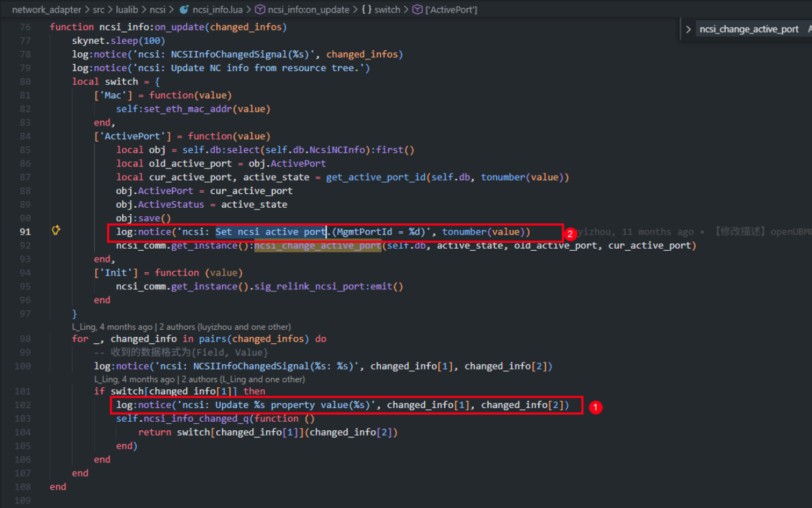Expand the replace row in find widget
The image size is (812, 508).
pyautogui.click(x=689, y=29)
